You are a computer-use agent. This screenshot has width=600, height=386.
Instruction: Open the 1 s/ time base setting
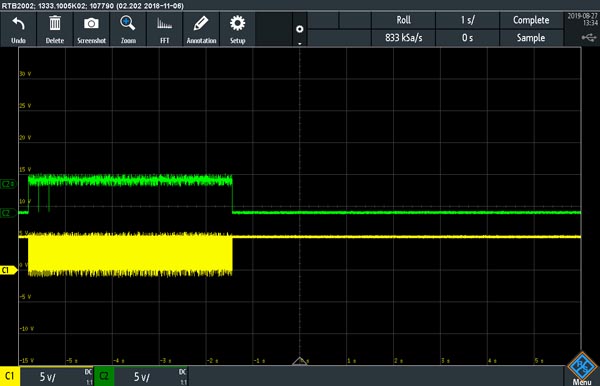click(x=467, y=20)
